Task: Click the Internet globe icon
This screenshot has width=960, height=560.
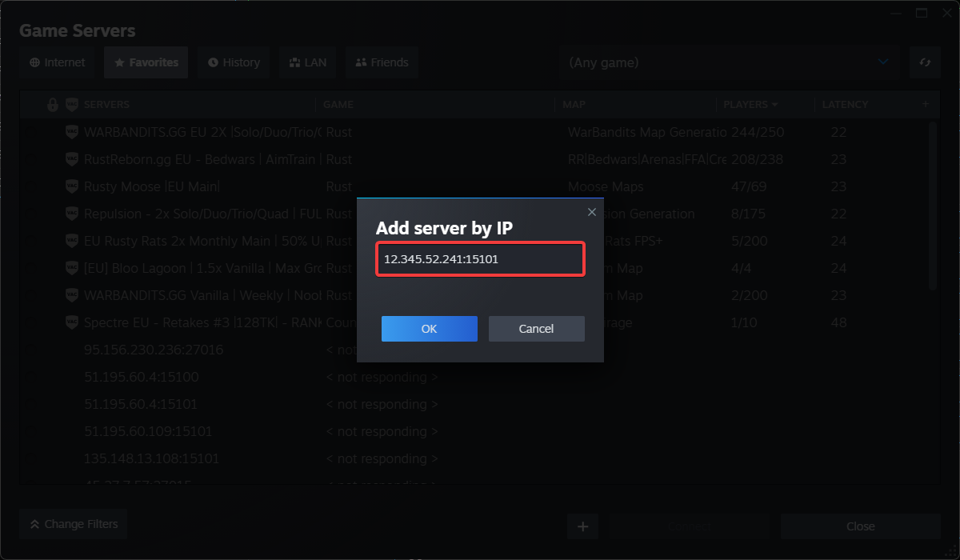Action: click(34, 62)
